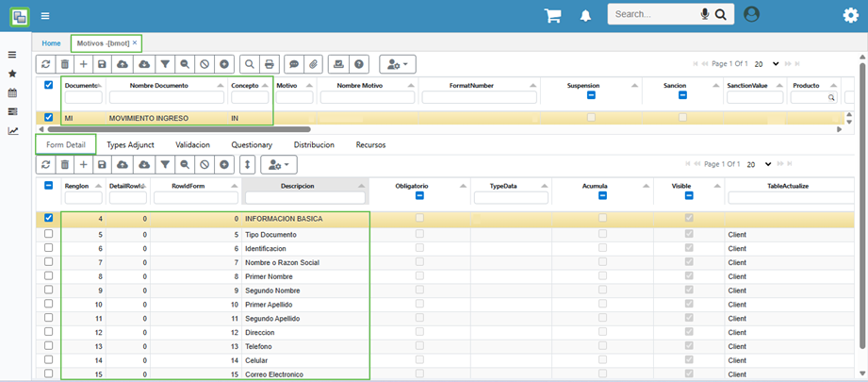Switch to the Validacion tab
This screenshot has height=382, width=868.
coord(192,145)
